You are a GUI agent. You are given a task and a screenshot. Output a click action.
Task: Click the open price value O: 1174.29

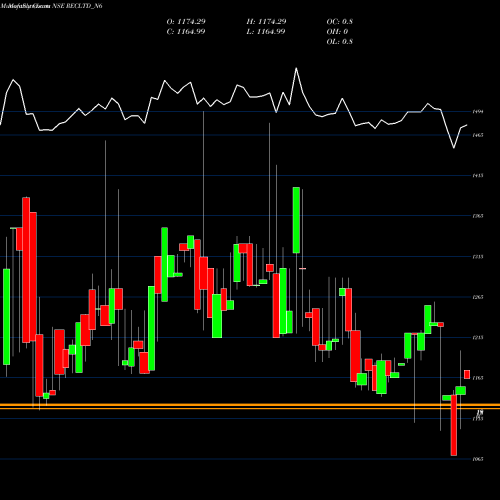(186, 22)
